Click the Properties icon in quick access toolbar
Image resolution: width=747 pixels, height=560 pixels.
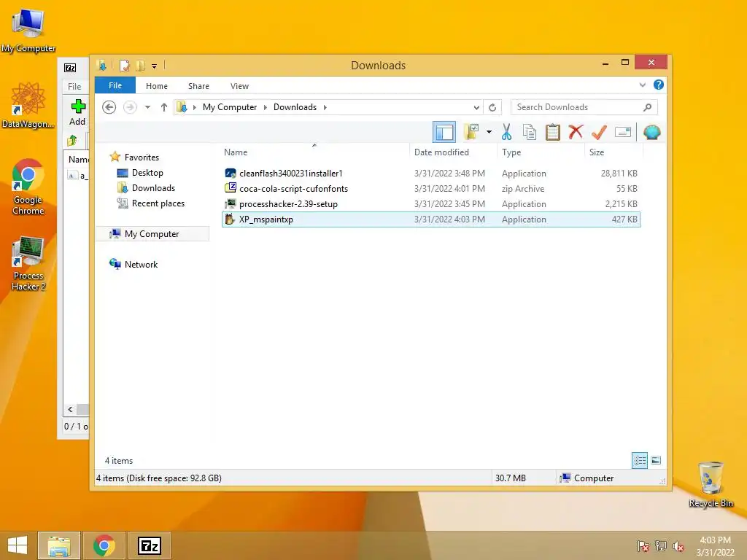click(124, 65)
